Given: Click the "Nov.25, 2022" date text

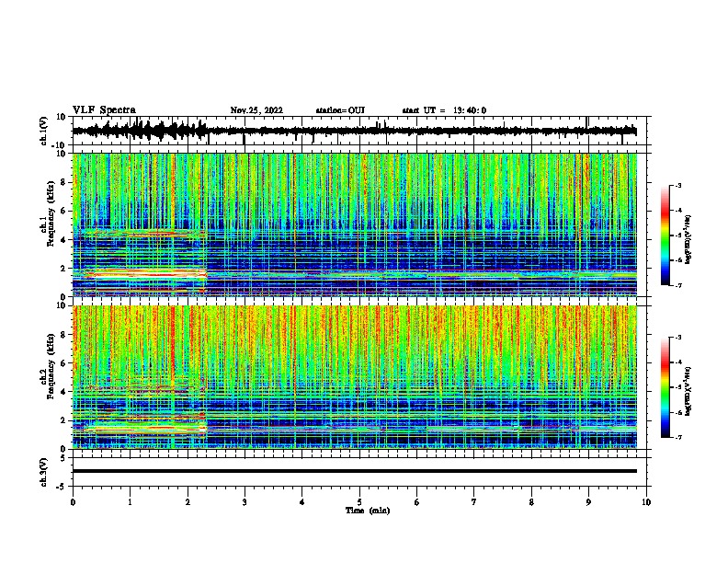Looking at the screenshot, I should pyautogui.click(x=256, y=110).
